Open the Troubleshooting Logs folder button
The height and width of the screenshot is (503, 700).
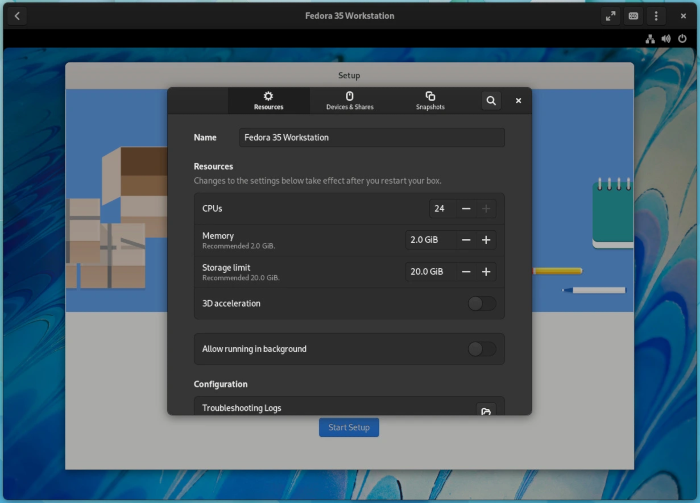tap(485, 410)
